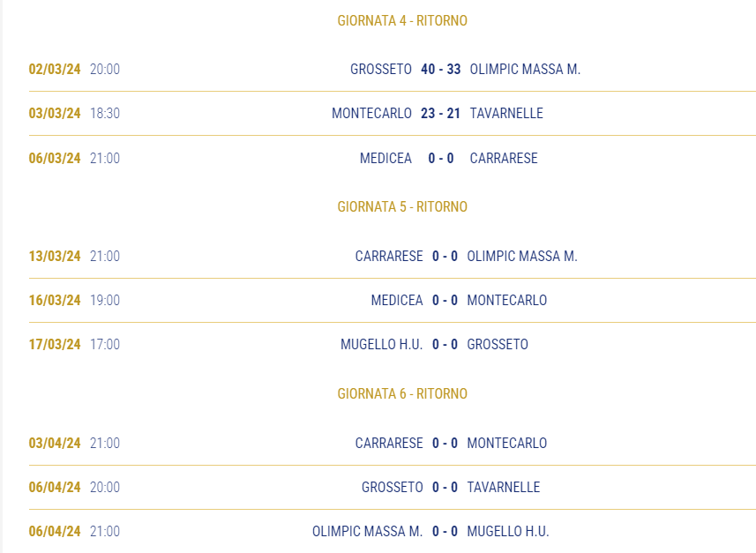
Task: Open Grosseto vs Olimpic Massa M. 40-33 result
Action: tap(441, 69)
